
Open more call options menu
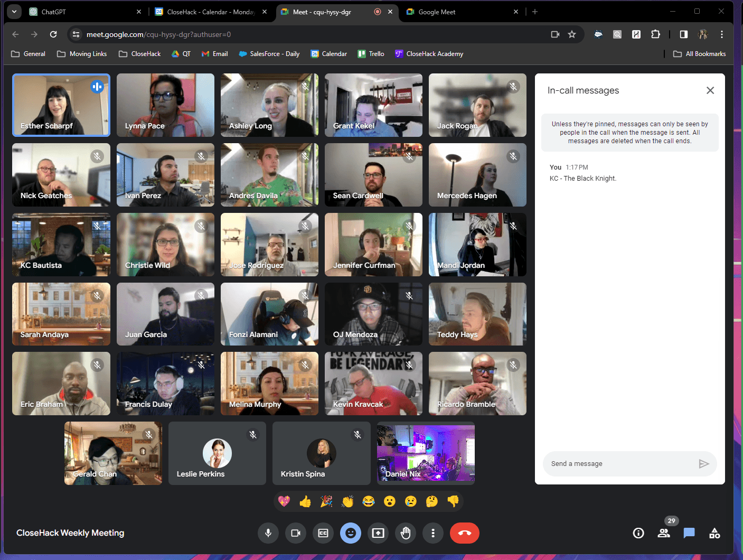pyautogui.click(x=433, y=533)
